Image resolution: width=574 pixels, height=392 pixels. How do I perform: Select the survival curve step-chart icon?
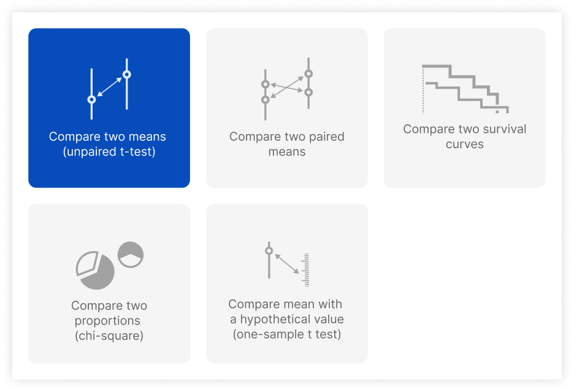pyautogui.click(x=464, y=88)
